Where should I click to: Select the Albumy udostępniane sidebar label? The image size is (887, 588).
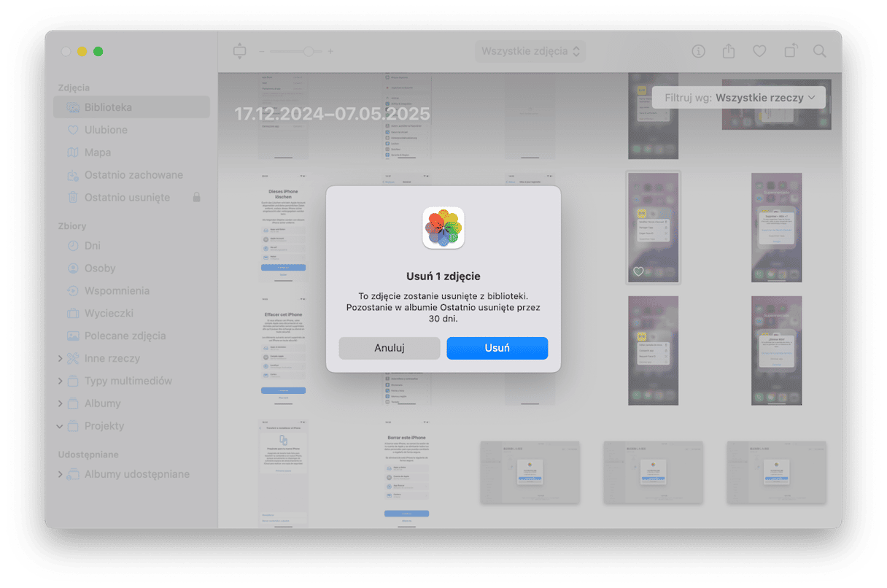[137, 474]
